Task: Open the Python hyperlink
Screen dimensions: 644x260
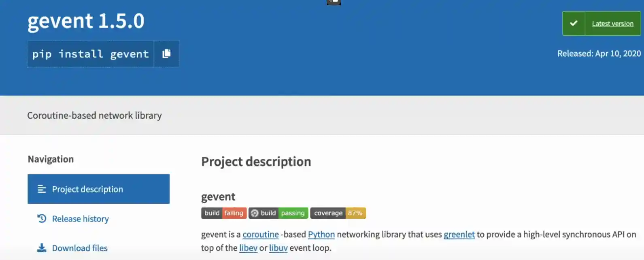Action: point(321,234)
